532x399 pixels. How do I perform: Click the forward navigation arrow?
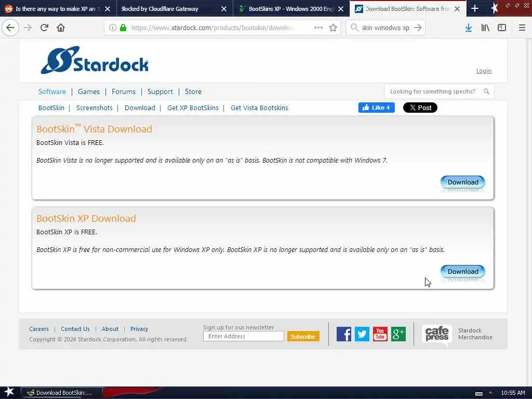(28, 28)
